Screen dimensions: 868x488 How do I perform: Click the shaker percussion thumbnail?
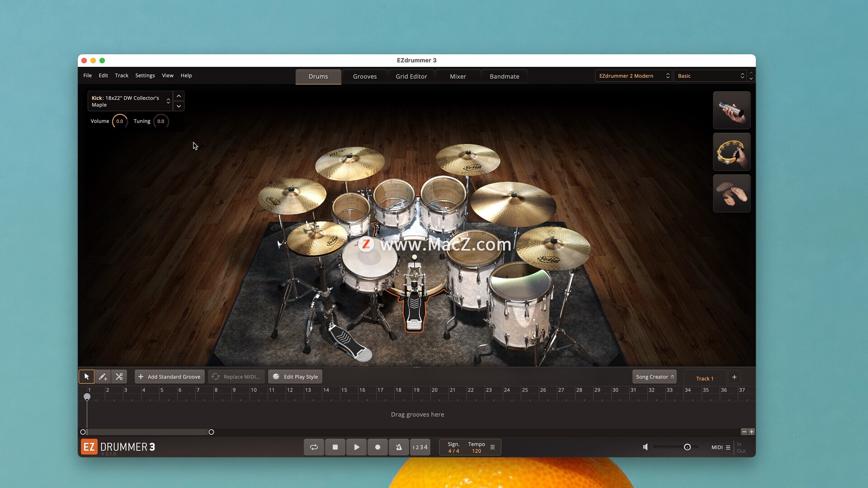pyautogui.click(x=731, y=110)
